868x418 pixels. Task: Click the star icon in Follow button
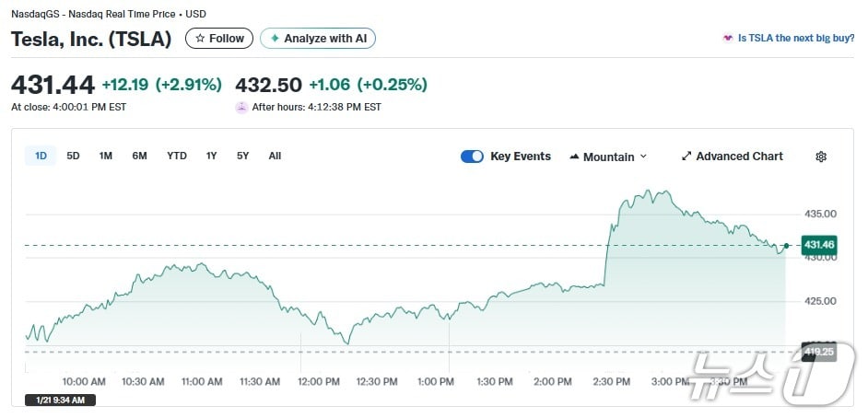tap(200, 39)
